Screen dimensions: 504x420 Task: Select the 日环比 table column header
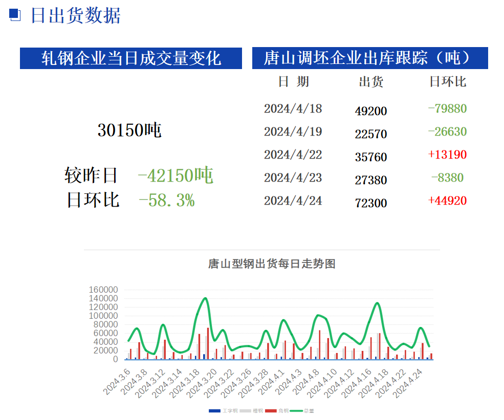(447, 82)
